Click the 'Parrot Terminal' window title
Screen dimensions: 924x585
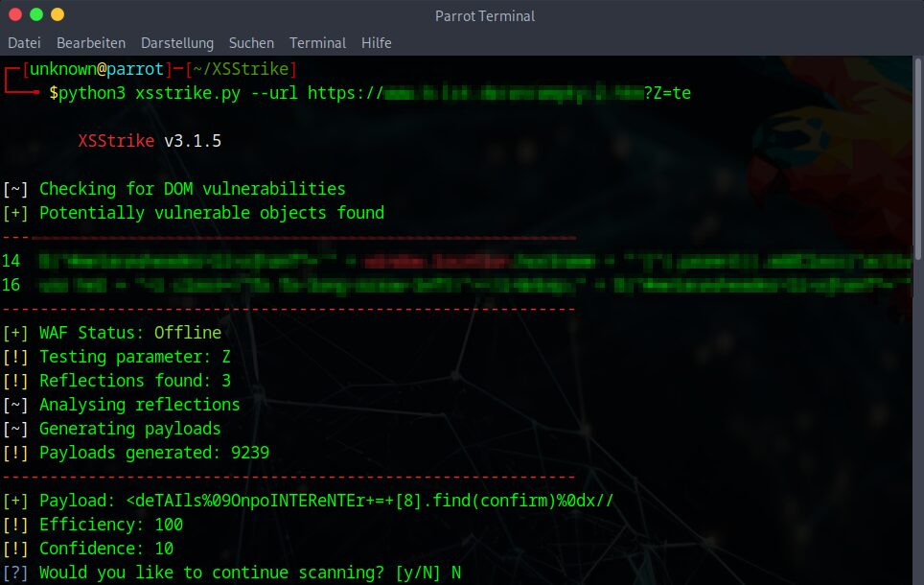click(x=485, y=16)
